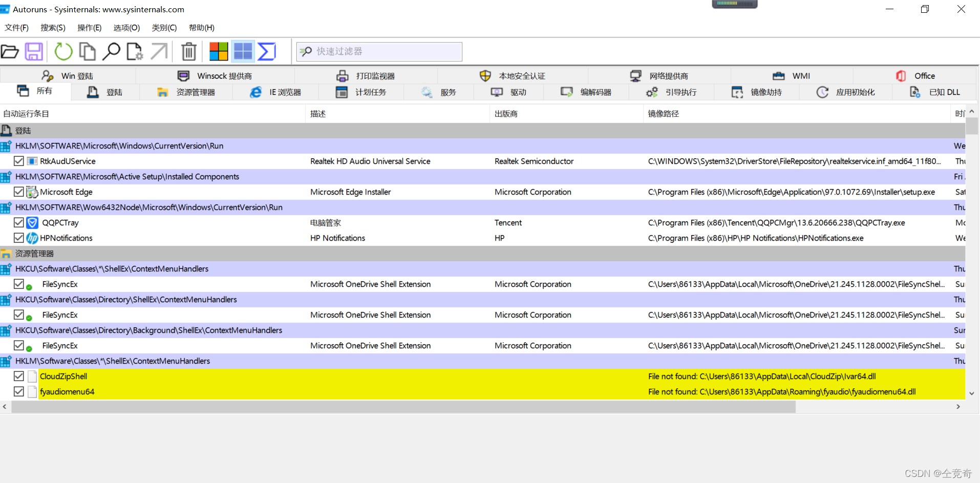
Task: Toggle hide Windows entries blue logo icon
Action: coord(243,51)
